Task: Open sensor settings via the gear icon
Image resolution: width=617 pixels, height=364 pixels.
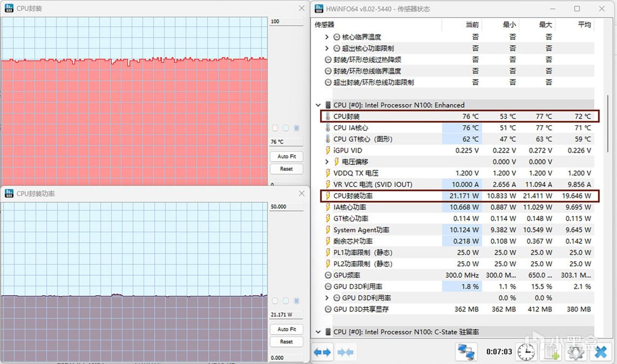Action: pos(575,352)
